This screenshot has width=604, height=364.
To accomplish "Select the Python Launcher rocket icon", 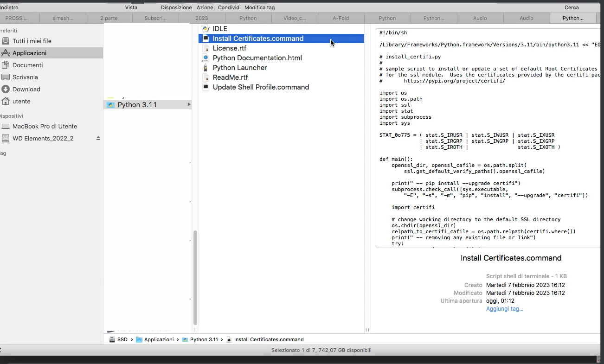I will pyautogui.click(x=206, y=68).
